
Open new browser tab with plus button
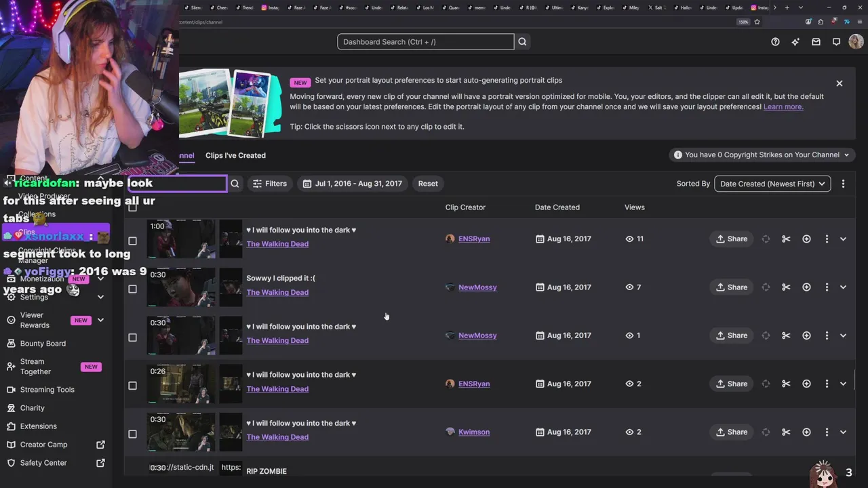(x=787, y=7)
